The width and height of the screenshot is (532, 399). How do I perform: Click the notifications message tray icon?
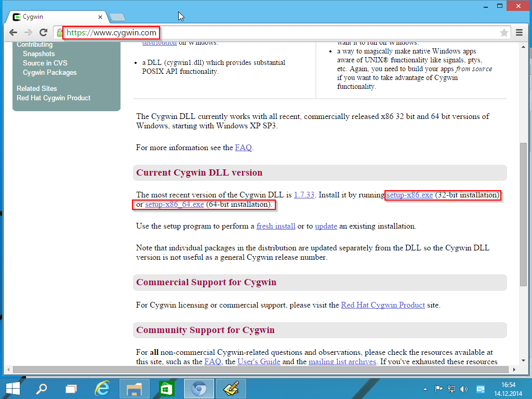481,389
